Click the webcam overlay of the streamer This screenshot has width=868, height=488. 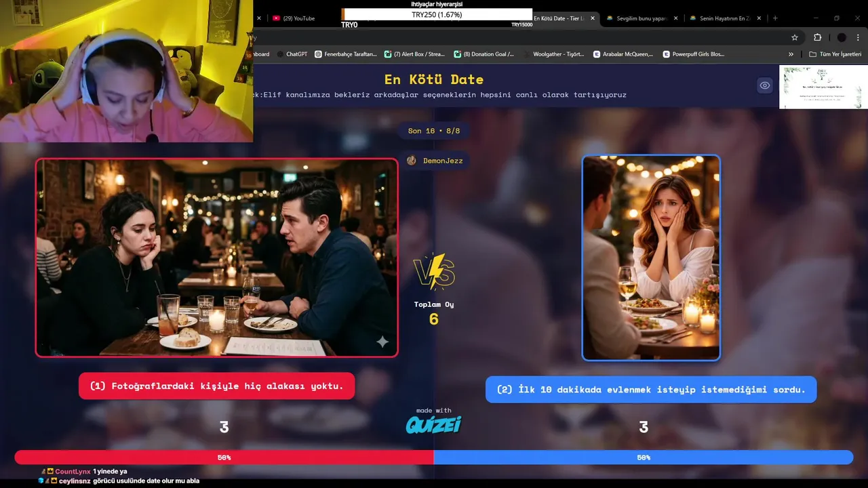pyautogui.click(x=126, y=71)
